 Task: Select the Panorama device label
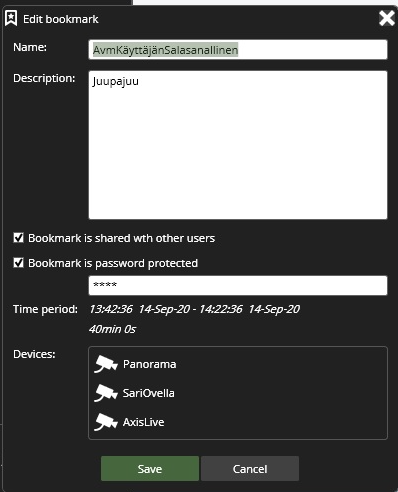(x=149, y=364)
